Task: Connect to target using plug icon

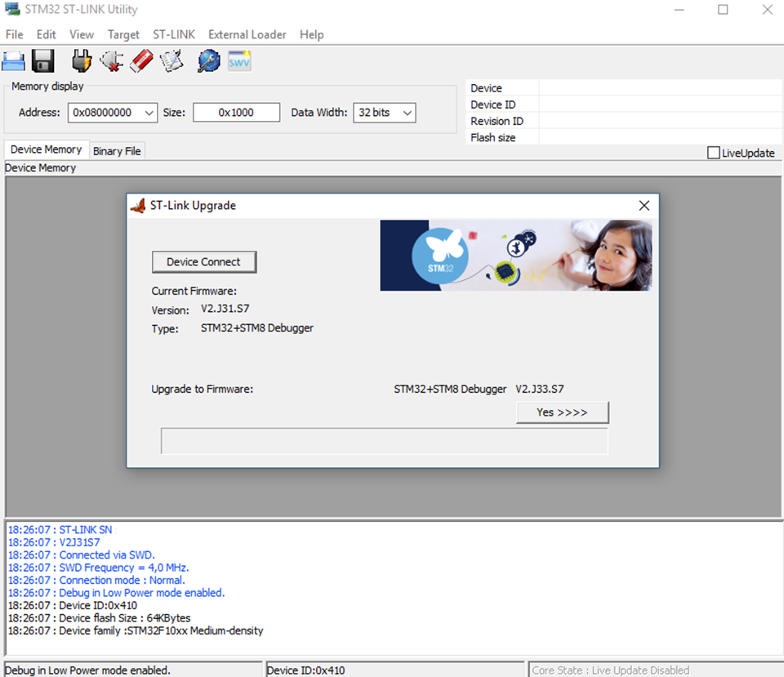Action: pyautogui.click(x=82, y=61)
